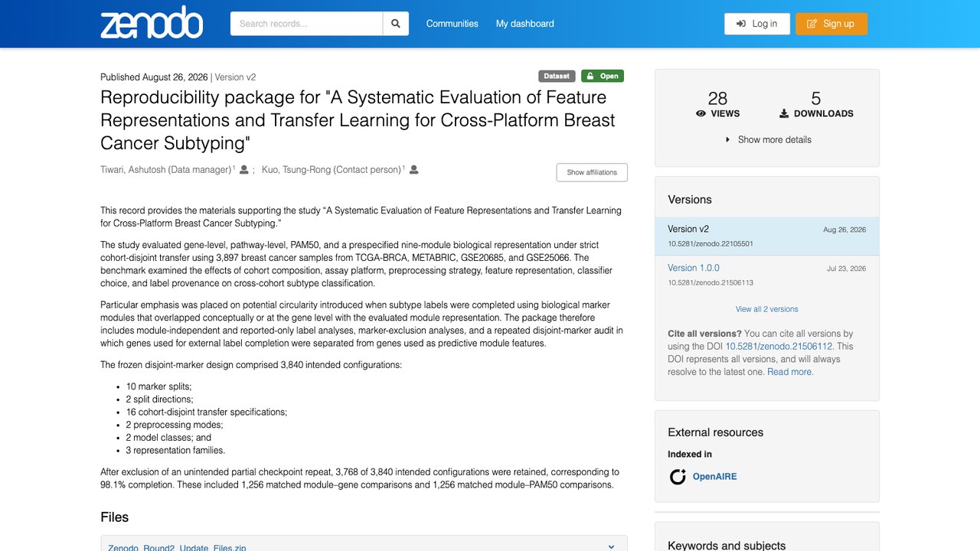Click the Sign up button
980x551 pixels.
(x=831, y=24)
